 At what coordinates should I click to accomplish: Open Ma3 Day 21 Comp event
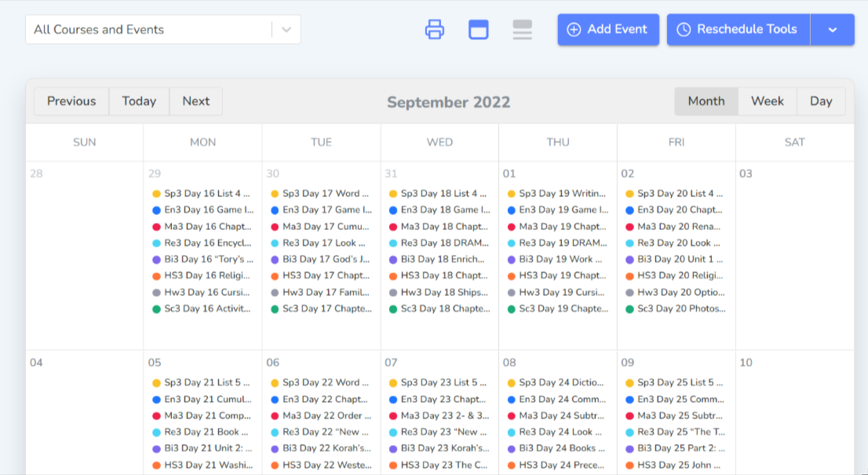click(x=202, y=416)
